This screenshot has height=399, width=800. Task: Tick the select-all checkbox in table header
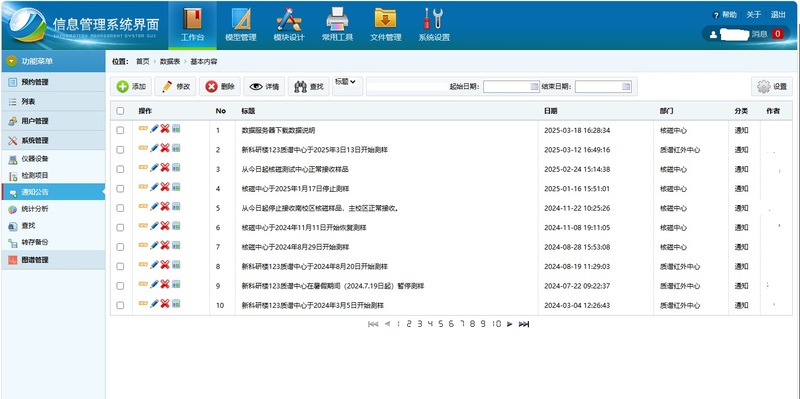click(x=120, y=111)
